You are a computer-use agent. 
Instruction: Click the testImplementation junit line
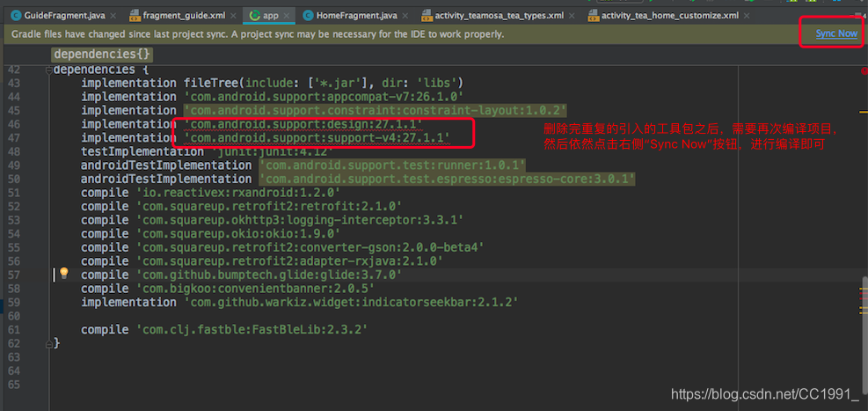click(208, 151)
